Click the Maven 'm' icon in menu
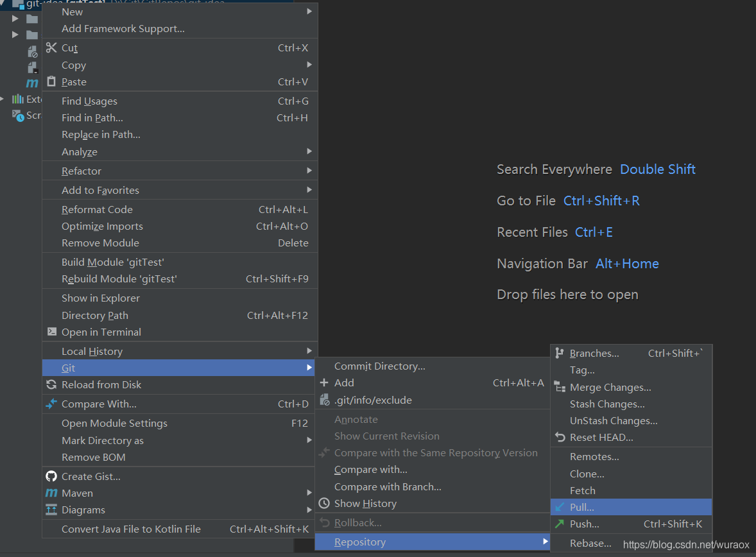Viewport: 756px width, 557px height. (51, 493)
